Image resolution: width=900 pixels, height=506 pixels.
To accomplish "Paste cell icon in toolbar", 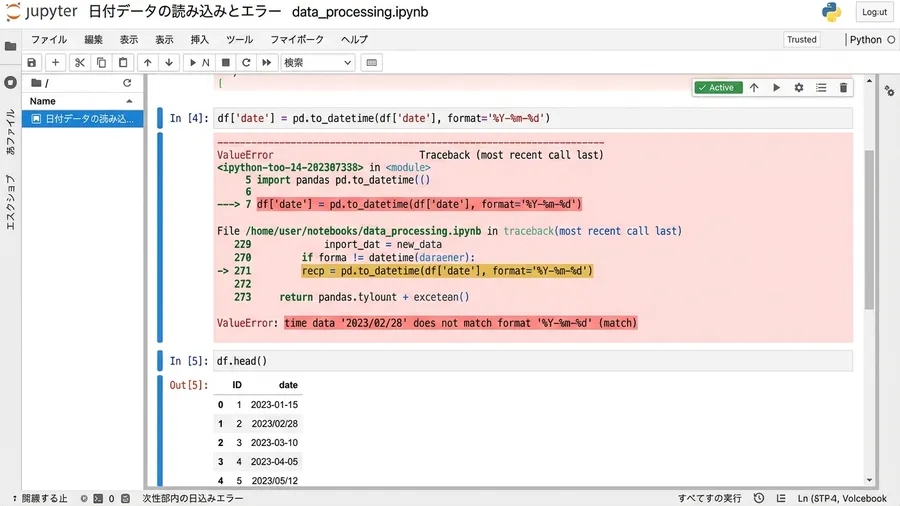I will [123, 63].
